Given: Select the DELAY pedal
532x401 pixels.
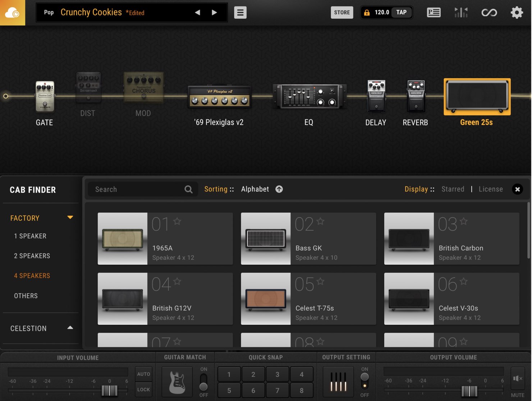Looking at the screenshot, I should click(376, 96).
